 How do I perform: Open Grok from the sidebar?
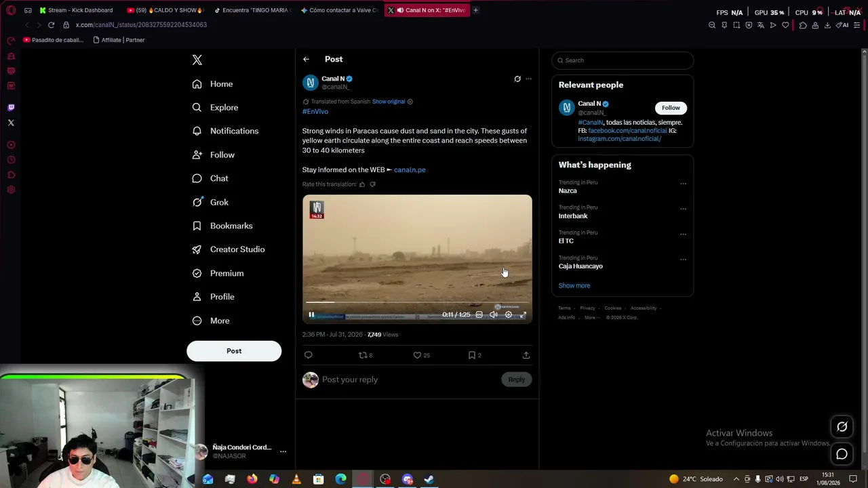click(210, 202)
